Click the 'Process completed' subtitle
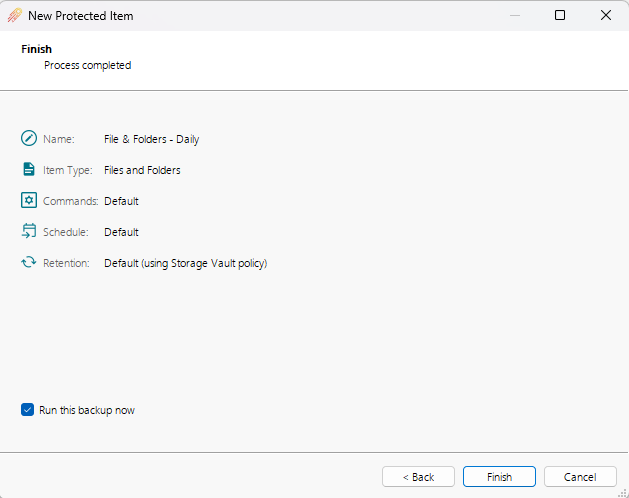The height and width of the screenshot is (498, 629). tap(87, 65)
